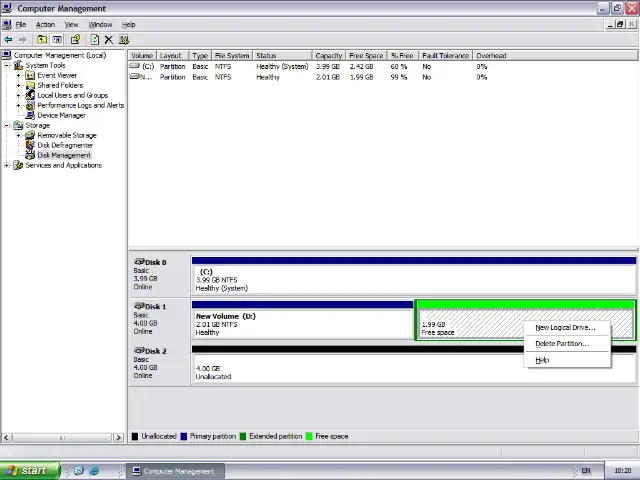
Task: Click the Local Users and Groups icon
Action: click(30, 95)
